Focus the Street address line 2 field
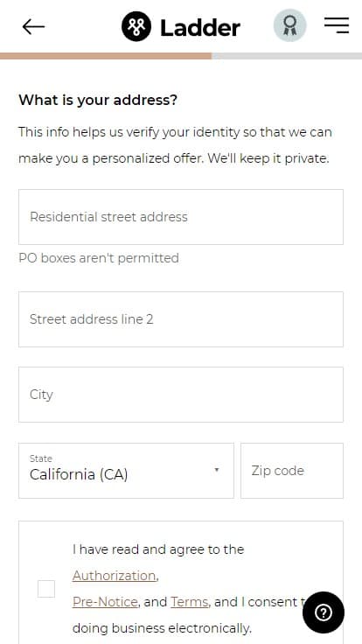Image resolution: width=362 pixels, height=644 pixels. pyautogui.click(x=181, y=319)
